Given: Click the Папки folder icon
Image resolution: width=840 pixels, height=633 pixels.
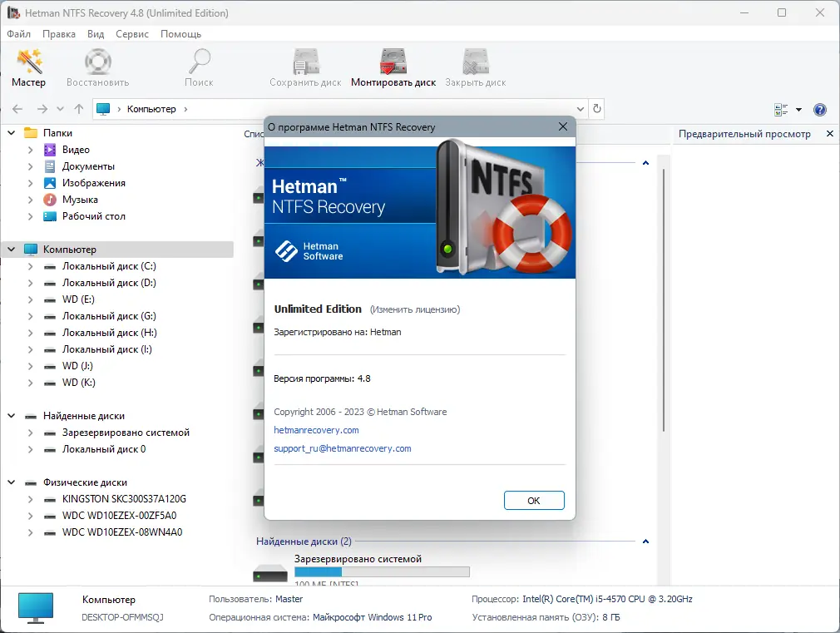Looking at the screenshot, I should pyautogui.click(x=31, y=133).
